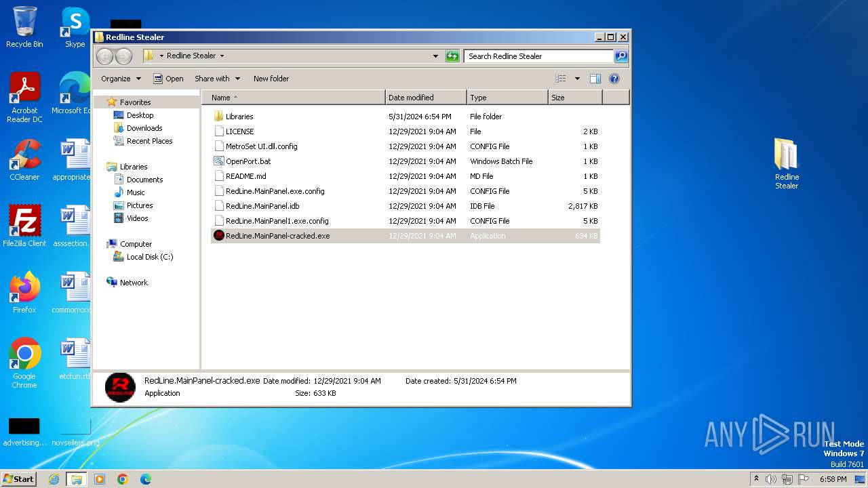Click the Action Center flag tray icon
This screenshot has height=488, width=868.
pos(803,479)
